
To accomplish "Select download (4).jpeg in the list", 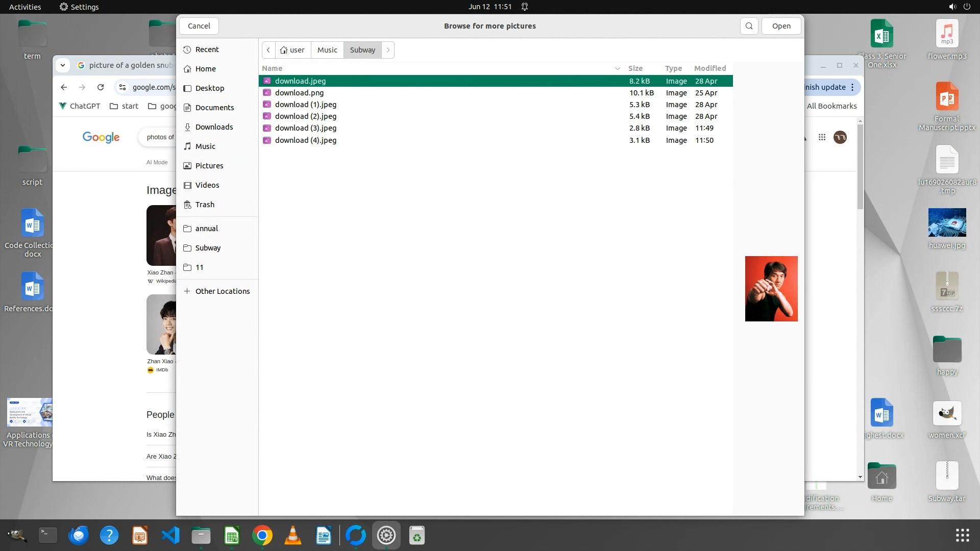I will (x=305, y=140).
